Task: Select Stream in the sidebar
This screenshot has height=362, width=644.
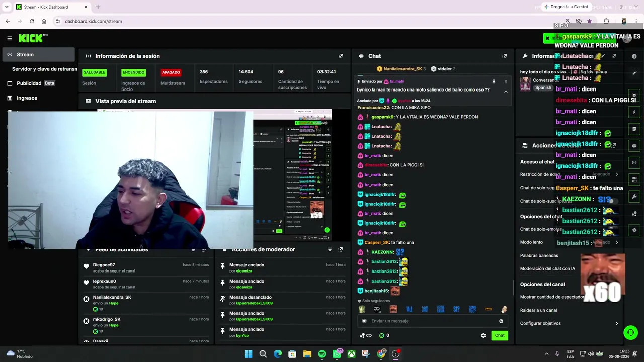Action: [38, 55]
